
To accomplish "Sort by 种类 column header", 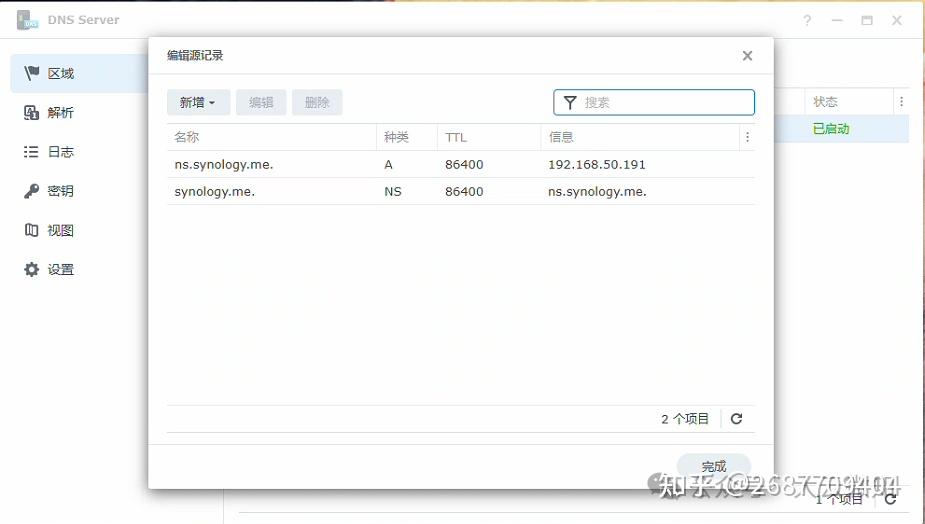I will point(407,137).
